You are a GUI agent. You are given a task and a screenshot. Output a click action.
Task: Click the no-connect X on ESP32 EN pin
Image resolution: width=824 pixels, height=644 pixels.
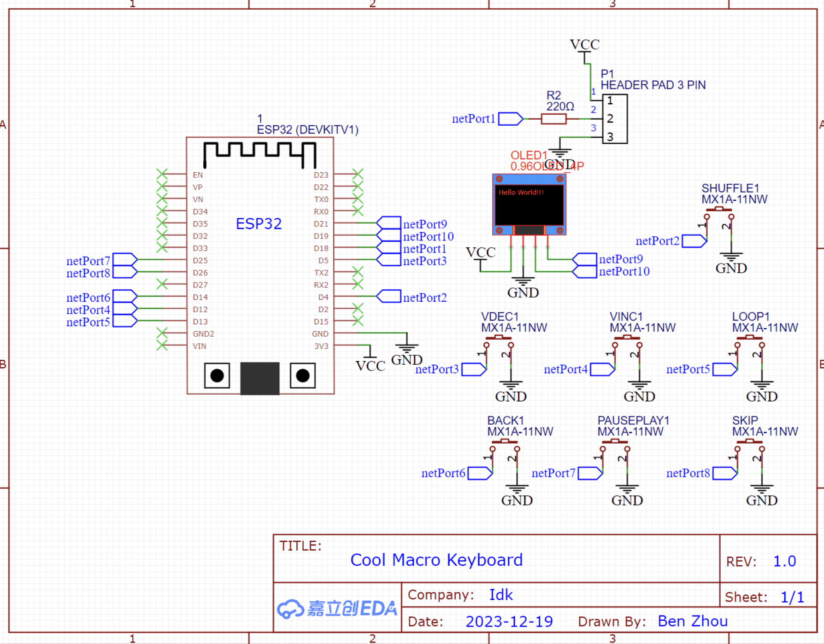tap(162, 174)
